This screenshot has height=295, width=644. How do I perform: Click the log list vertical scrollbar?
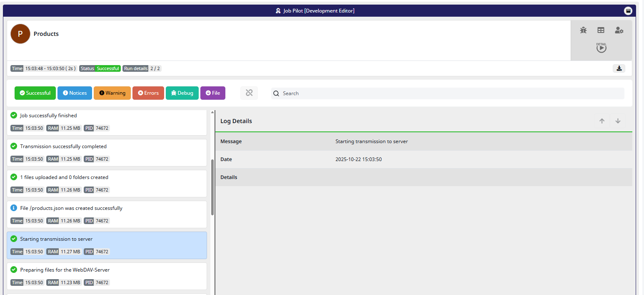pos(212,188)
